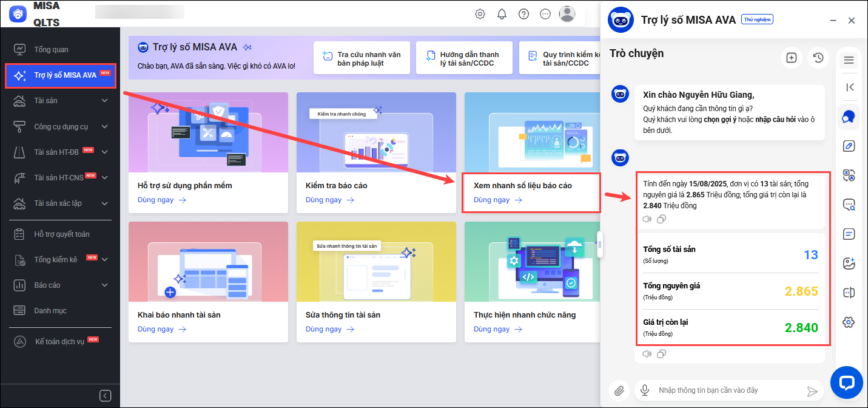Select Trợ lý số MISA AVA sidebar item
This screenshot has width=868, height=408.
[61, 75]
